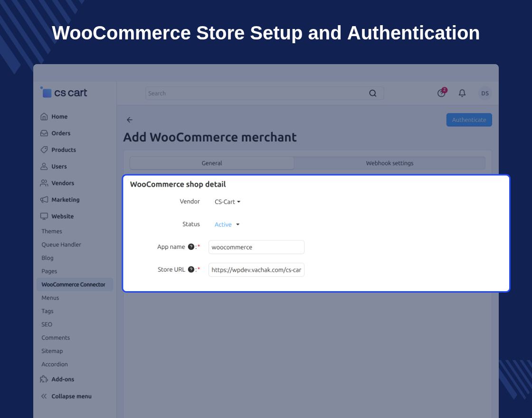Screen dimensions: 532x418
Task: Open the Pages submenu item
Action: [49, 271]
